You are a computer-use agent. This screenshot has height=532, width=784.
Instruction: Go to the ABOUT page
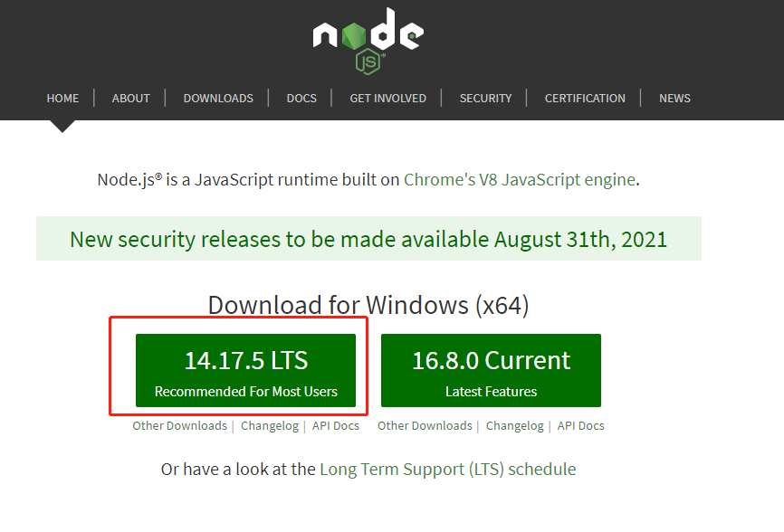pos(131,98)
